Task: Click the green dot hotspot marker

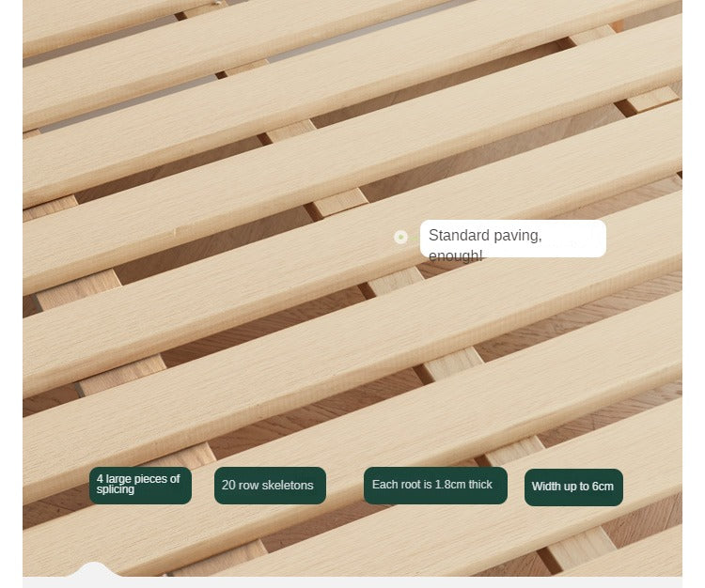Action: (x=400, y=238)
